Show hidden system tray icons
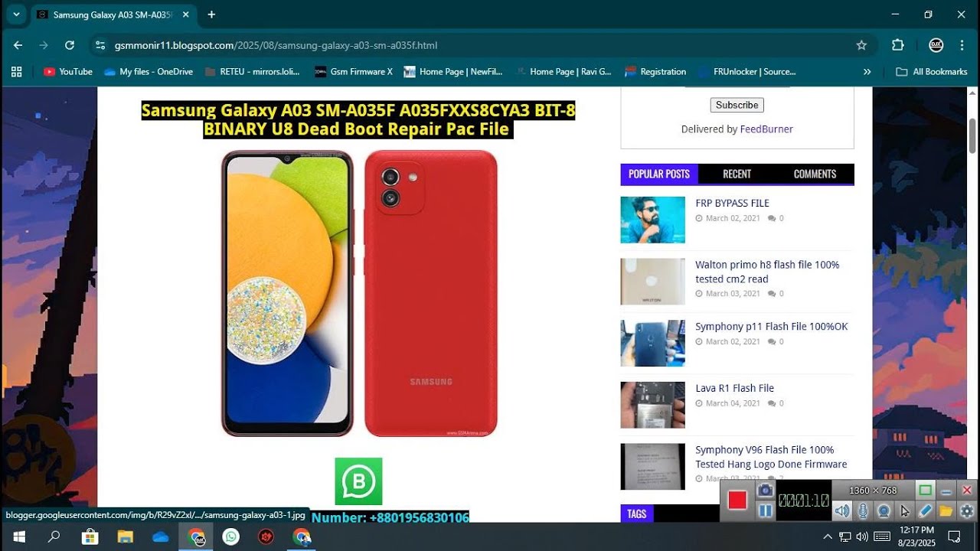The height and width of the screenshot is (551, 980). click(828, 536)
